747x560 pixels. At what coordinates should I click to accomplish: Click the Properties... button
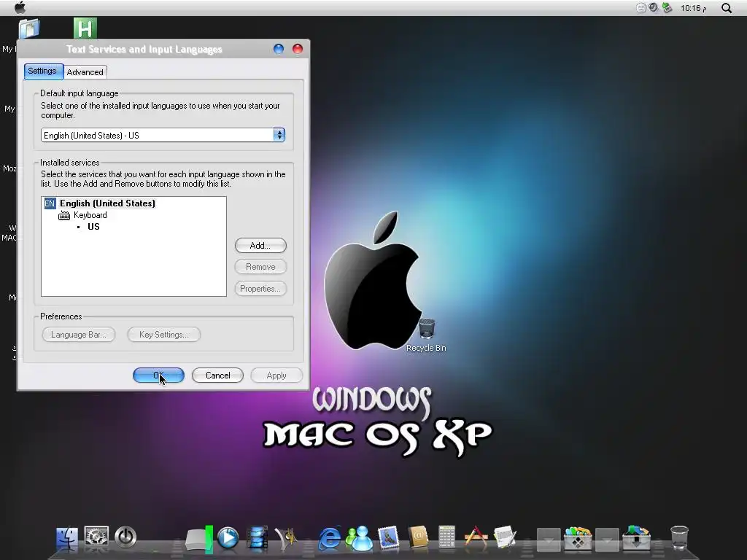click(x=260, y=289)
